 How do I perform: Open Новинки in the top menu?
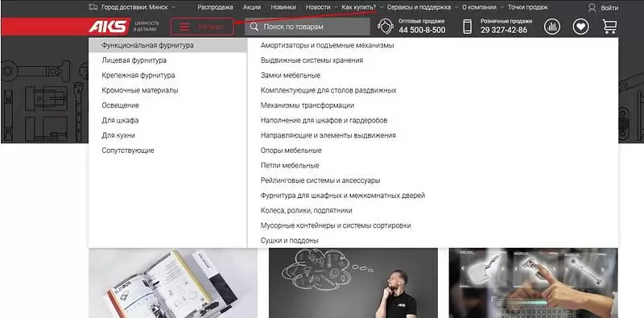pyautogui.click(x=283, y=7)
